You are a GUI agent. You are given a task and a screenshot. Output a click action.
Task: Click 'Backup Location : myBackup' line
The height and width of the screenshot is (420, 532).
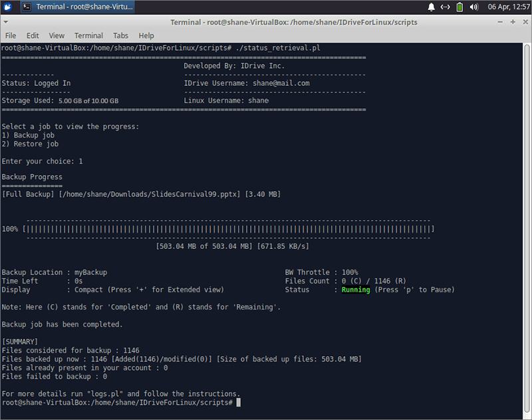pyautogui.click(x=55, y=272)
